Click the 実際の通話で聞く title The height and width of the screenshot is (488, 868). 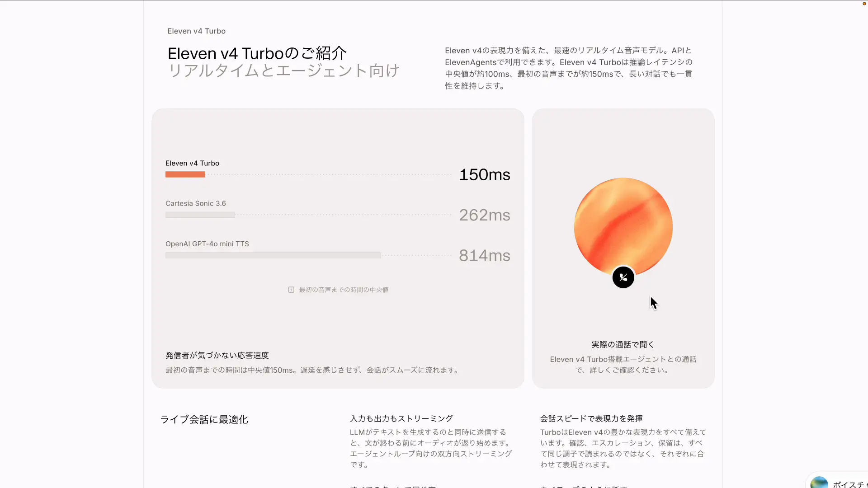(x=623, y=344)
